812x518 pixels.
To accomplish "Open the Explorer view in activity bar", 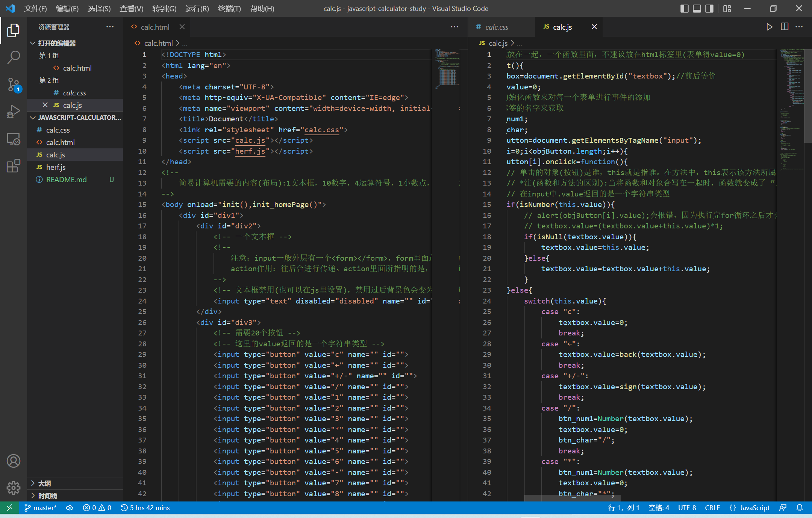I will 14,30.
